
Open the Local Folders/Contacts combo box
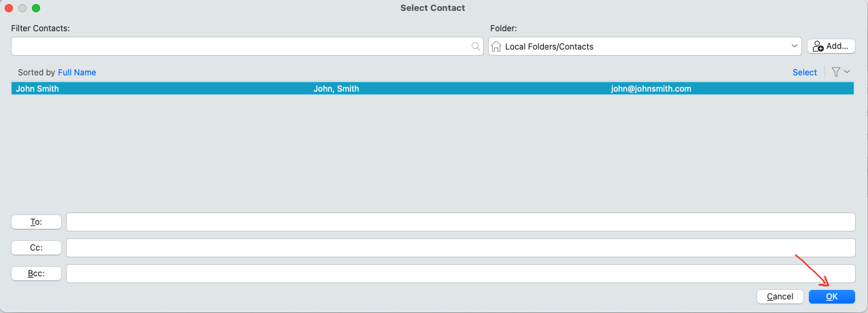(x=645, y=46)
